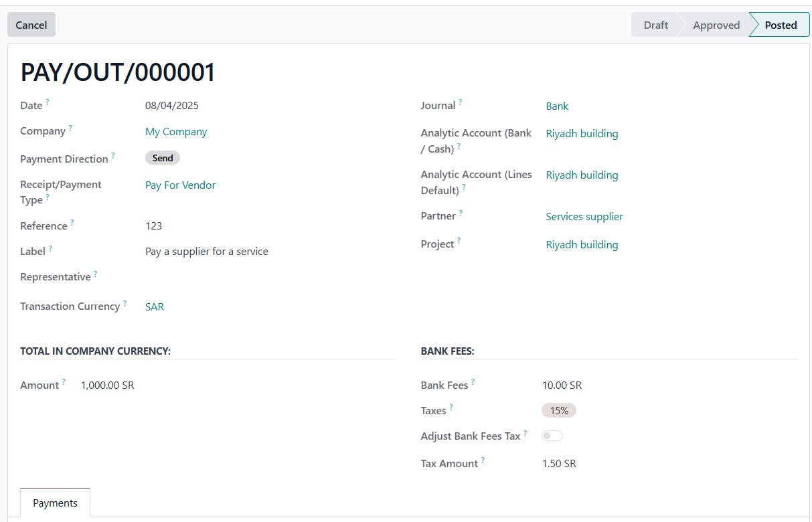Click the Cancel button

click(31, 25)
